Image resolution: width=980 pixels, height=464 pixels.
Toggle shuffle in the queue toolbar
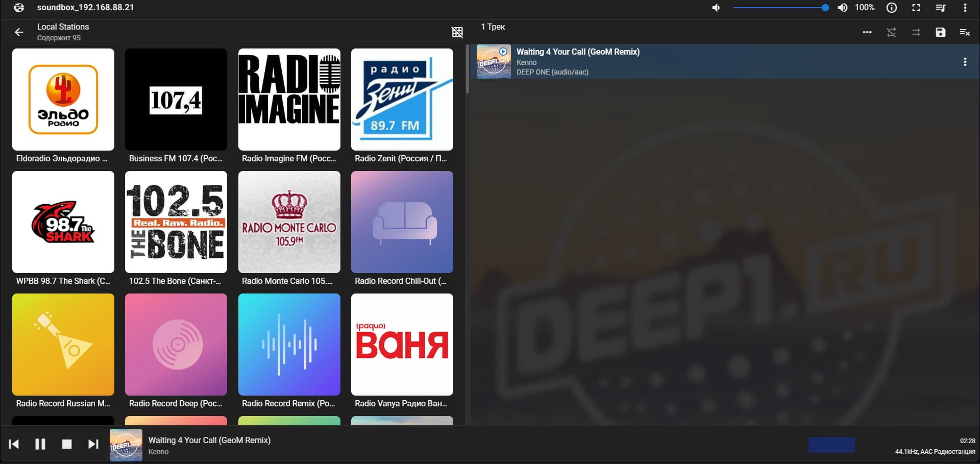click(x=891, y=32)
